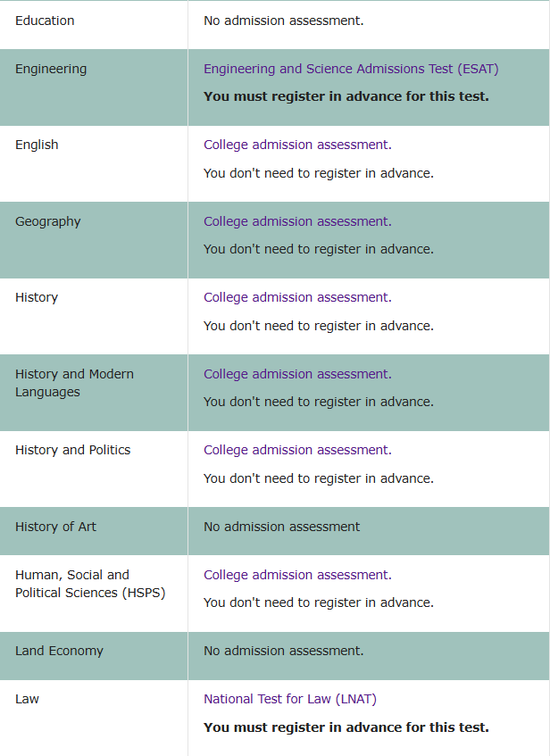Select the Law course label
This screenshot has width=550, height=756.
tap(27, 699)
